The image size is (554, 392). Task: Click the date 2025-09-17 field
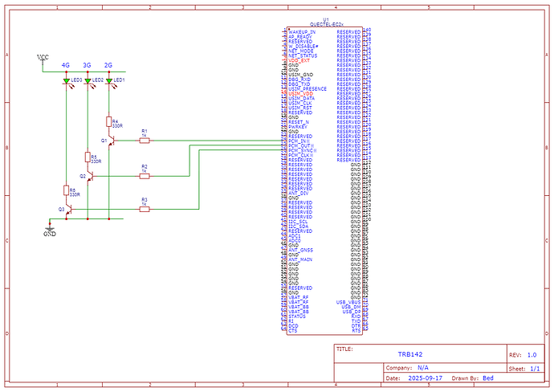click(424, 378)
